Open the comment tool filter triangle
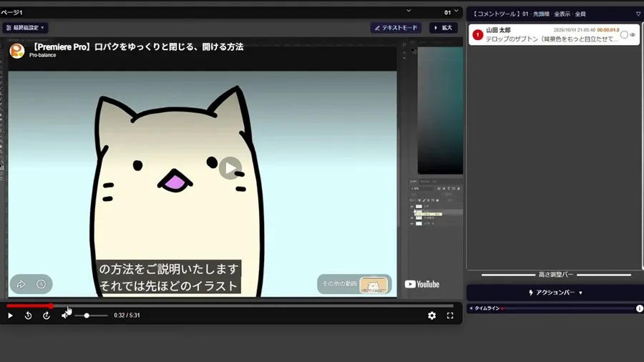 [638, 14]
